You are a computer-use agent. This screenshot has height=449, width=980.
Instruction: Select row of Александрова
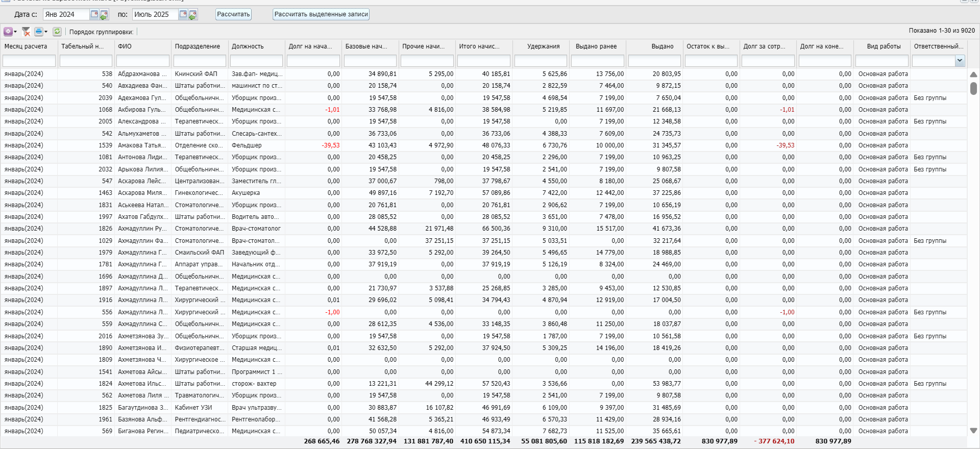[x=484, y=121]
